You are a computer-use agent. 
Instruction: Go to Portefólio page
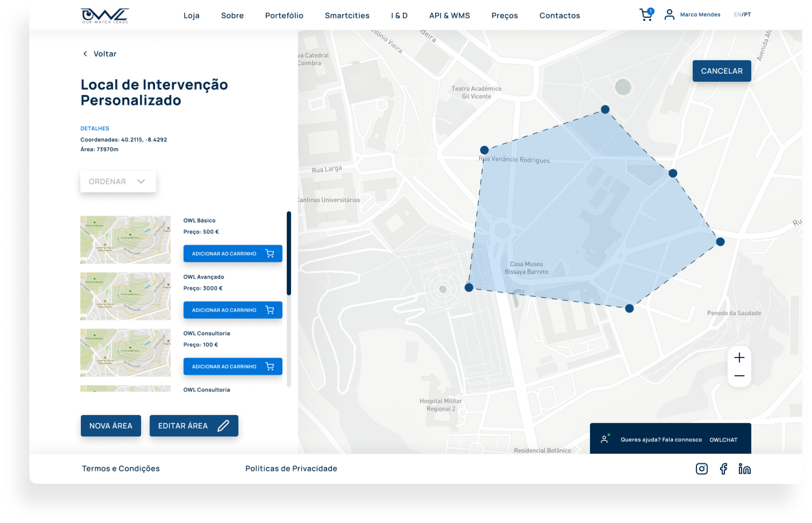coord(284,15)
